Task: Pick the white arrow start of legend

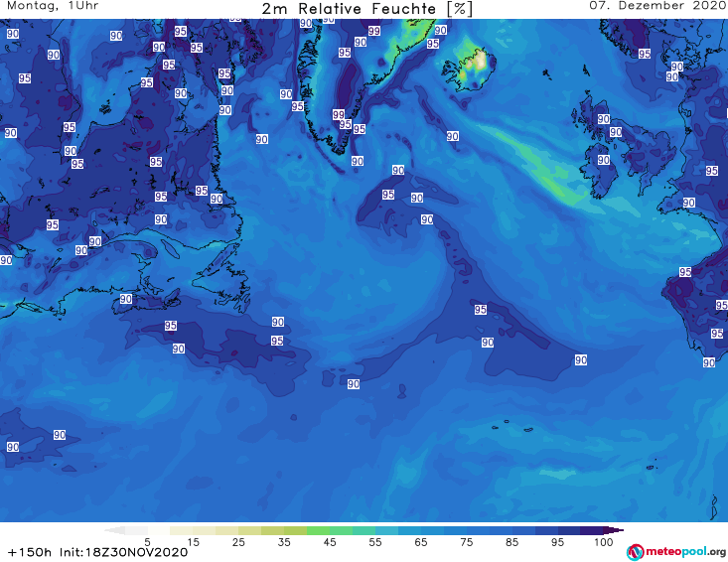Action: tap(114, 530)
